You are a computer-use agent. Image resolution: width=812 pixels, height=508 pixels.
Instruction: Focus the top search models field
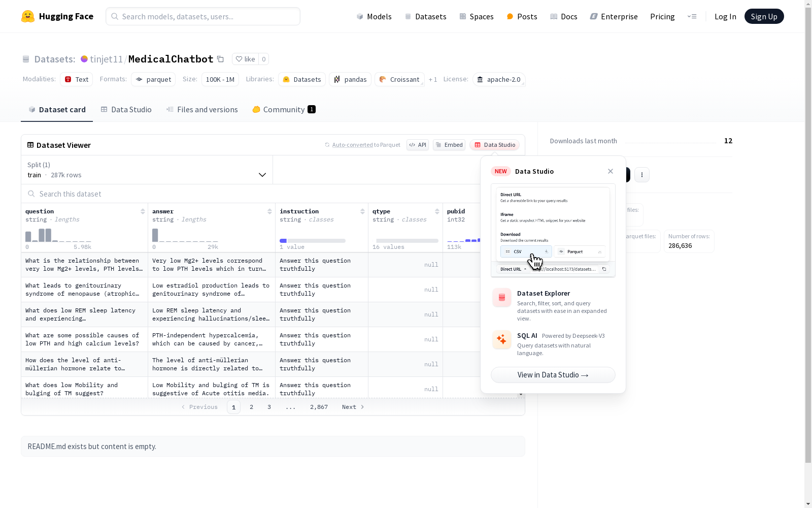(203, 16)
